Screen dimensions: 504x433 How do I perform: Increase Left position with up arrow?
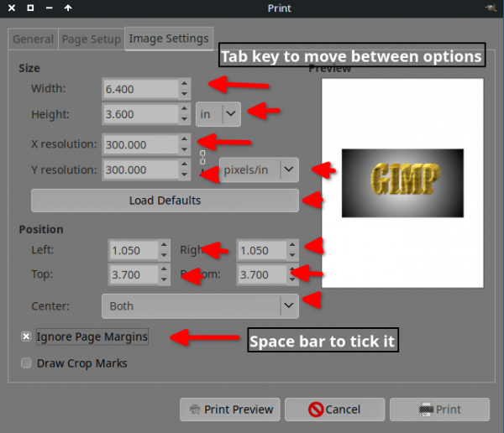(x=164, y=245)
